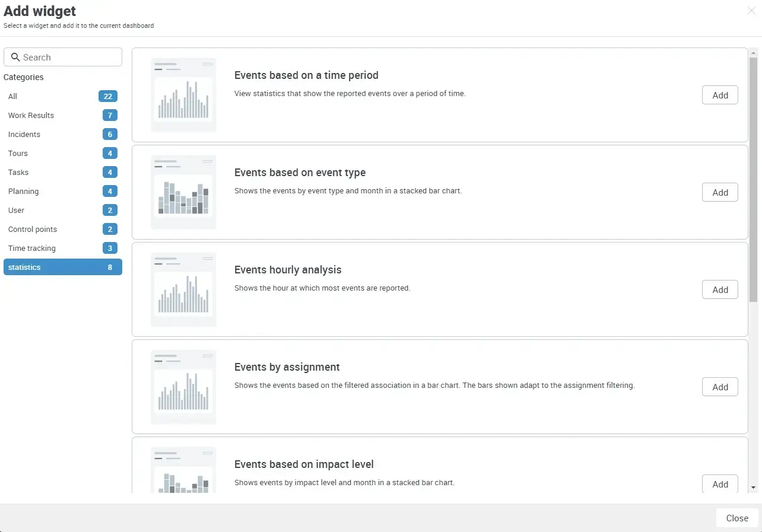Click the search magnifier icon
Viewport: 762px width, 532px height.
pos(15,57)
